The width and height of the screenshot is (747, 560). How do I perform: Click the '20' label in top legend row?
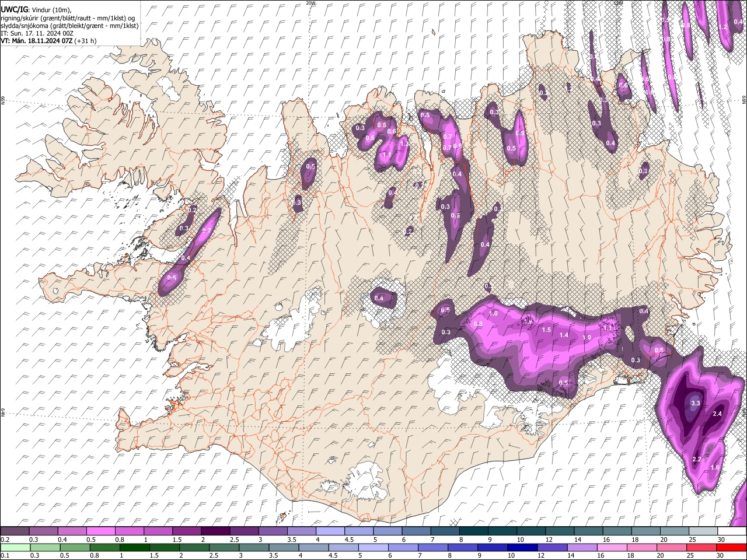(664, 540)
